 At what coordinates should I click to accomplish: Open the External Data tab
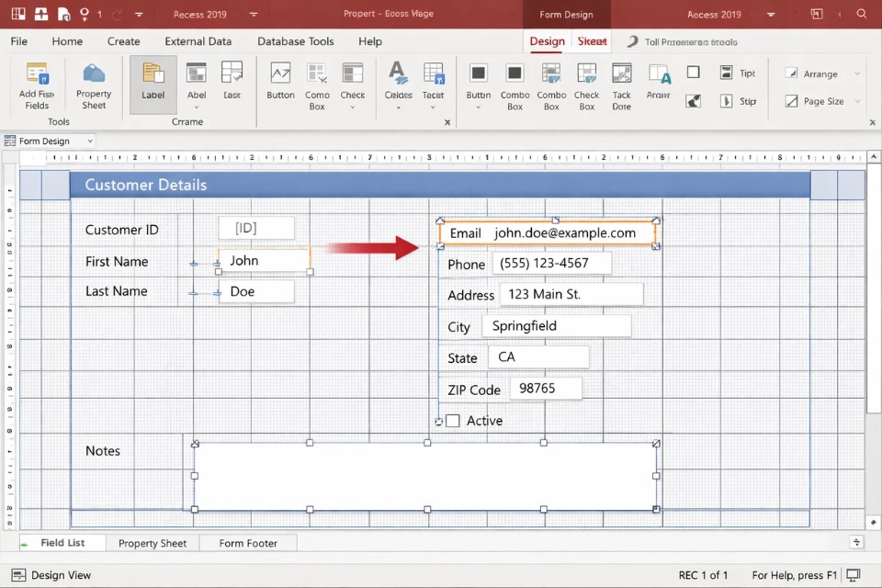click(198, 41)
